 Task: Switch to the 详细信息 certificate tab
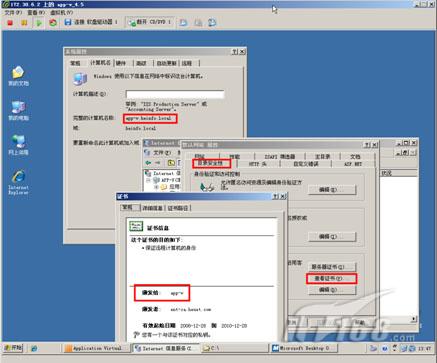[x=153, y=208]
